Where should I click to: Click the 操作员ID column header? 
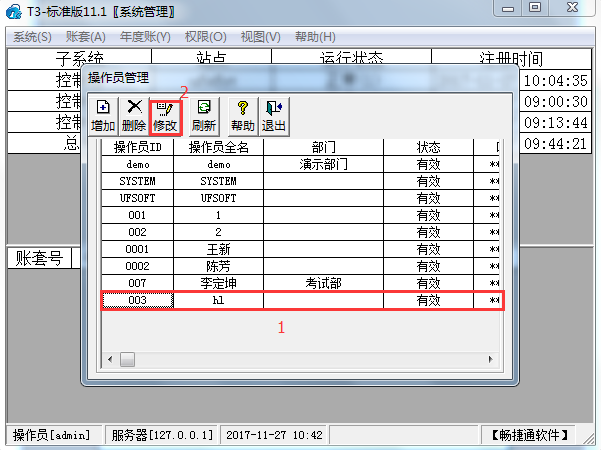pyautogui.click(x=138, y=147)
